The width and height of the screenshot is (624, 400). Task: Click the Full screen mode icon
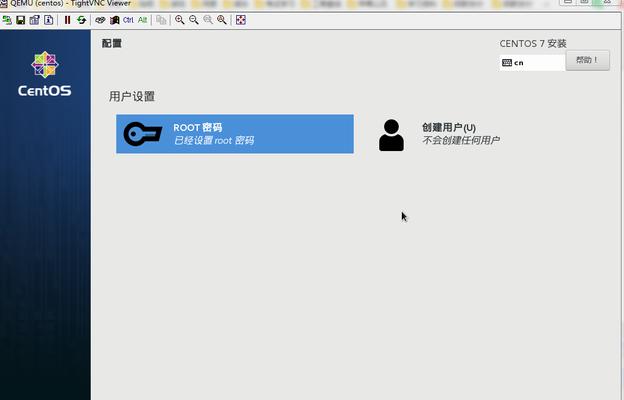(x=241, y=20)
